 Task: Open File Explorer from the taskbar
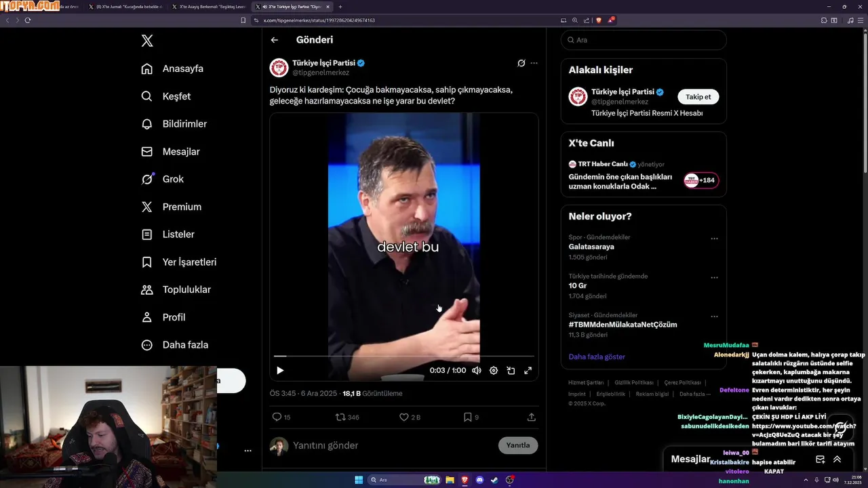[450, 480]
